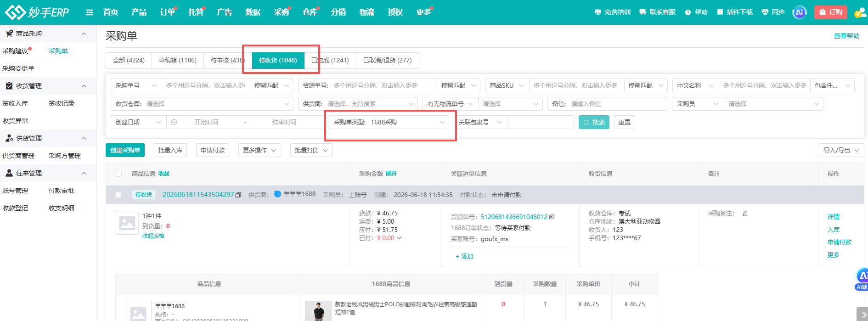The height and width of the screenshot is (321, 868).
Task: Toggle the hamburger menu icon in header
Action: pos(90,12)
